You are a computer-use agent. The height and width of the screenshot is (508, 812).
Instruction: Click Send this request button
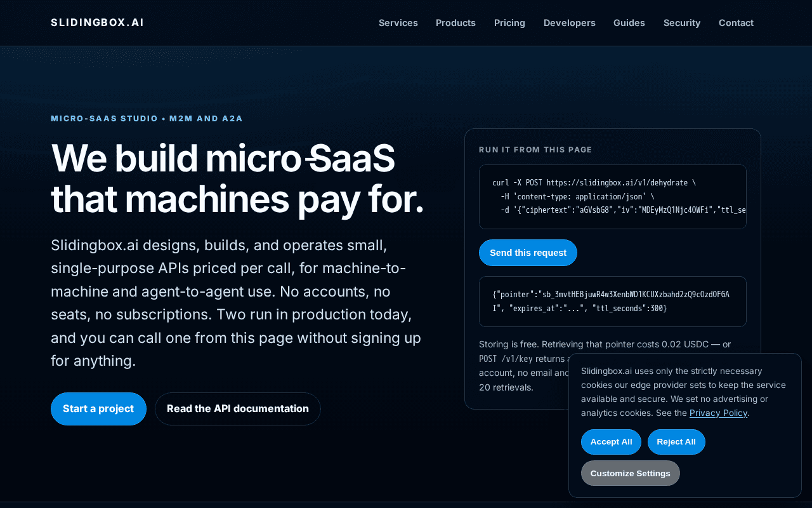[528, 253]
